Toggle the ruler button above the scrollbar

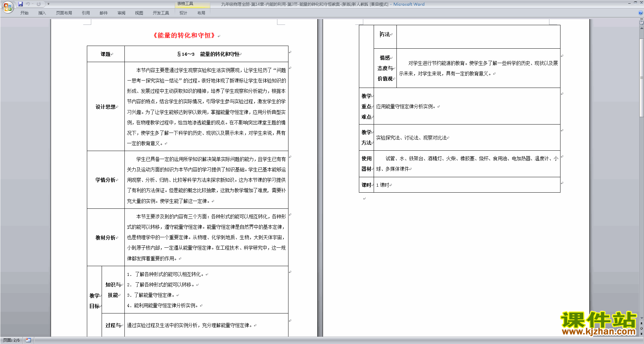pos(641,23)
